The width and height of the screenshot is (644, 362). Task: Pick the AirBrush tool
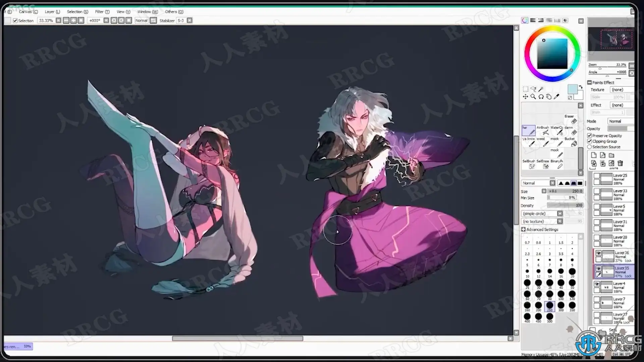coord(542,131)
